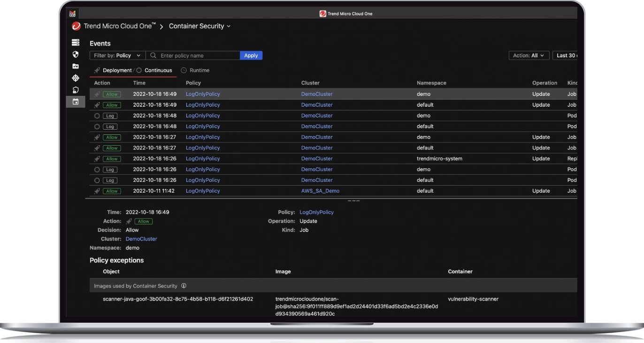Select the Deployment / Continuous tab
644x343 pixels.
pos(133,70)
